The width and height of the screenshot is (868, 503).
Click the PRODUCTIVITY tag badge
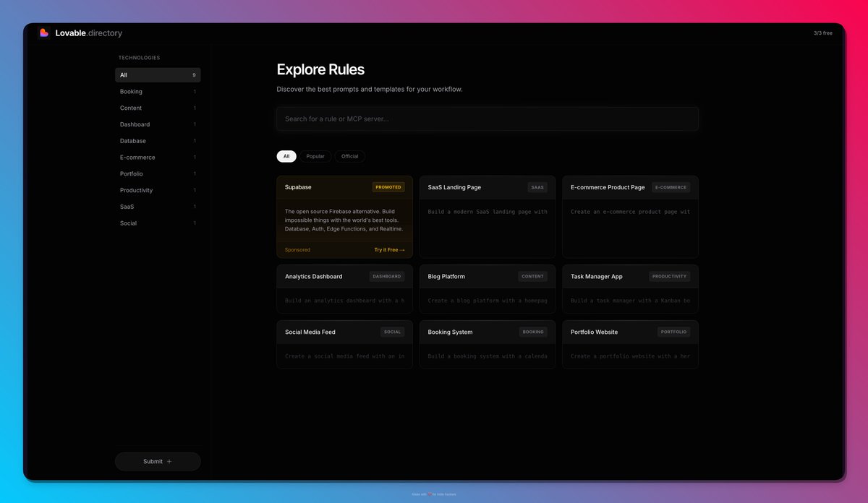coord(669,276)
